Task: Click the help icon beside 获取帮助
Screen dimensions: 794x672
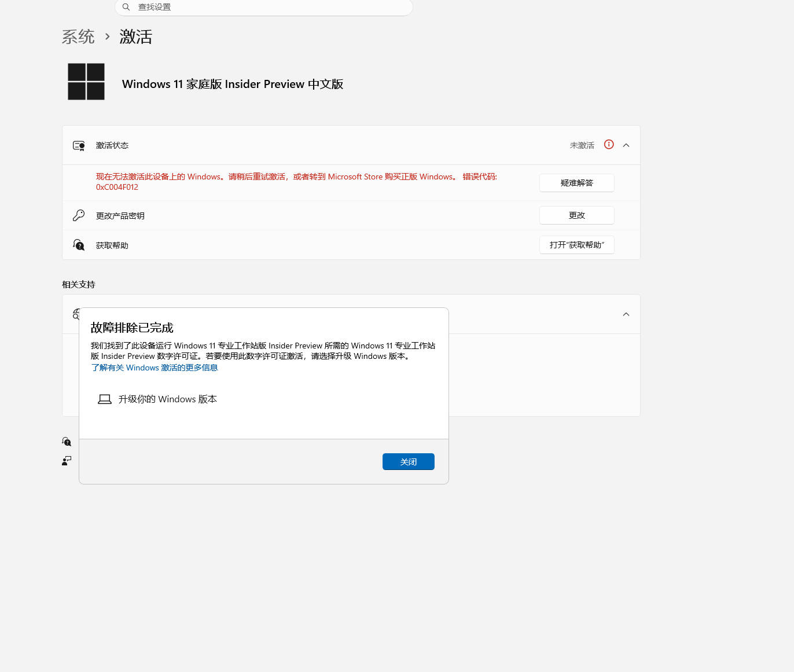Action: pyautogui.click(x=79, y=245)
